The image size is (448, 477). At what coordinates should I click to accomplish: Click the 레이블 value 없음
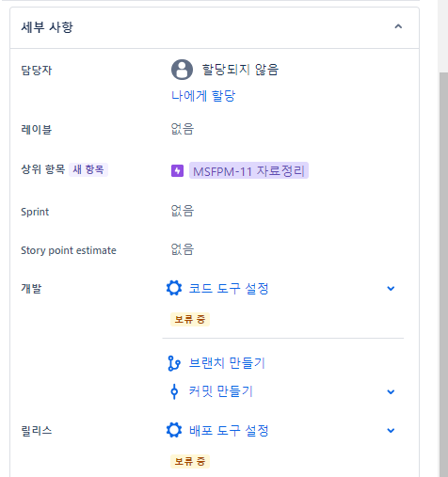tap(183, 129)
